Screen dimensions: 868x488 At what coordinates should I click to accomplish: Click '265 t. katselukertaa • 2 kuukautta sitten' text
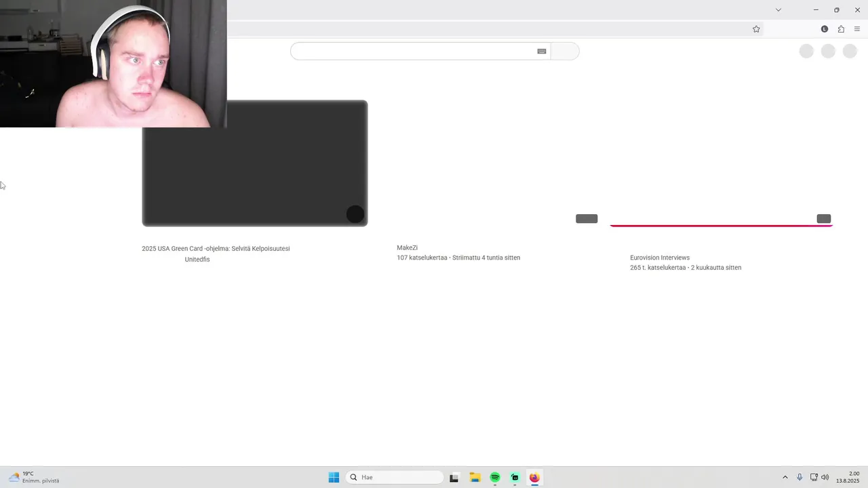(686, 268)
